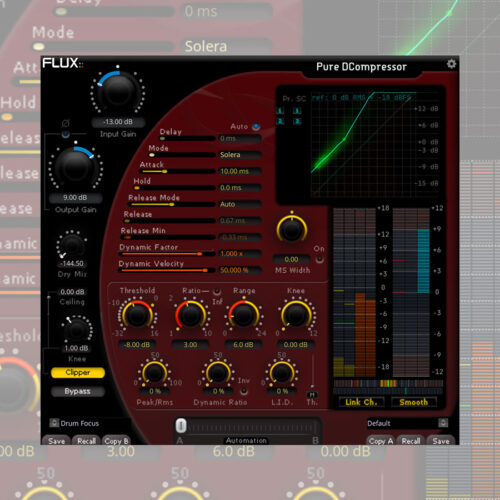The height and width of the screenshot is (500, 500).
Task: Click the Release Mode slider
Action: click(x=172, y=204)
